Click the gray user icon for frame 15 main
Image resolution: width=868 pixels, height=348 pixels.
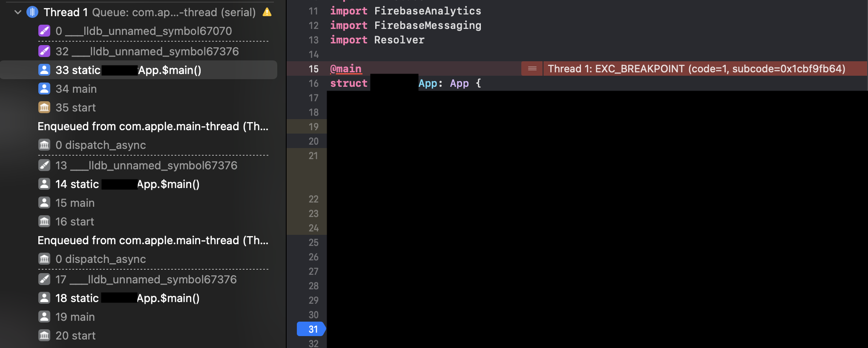pos(44,203)
